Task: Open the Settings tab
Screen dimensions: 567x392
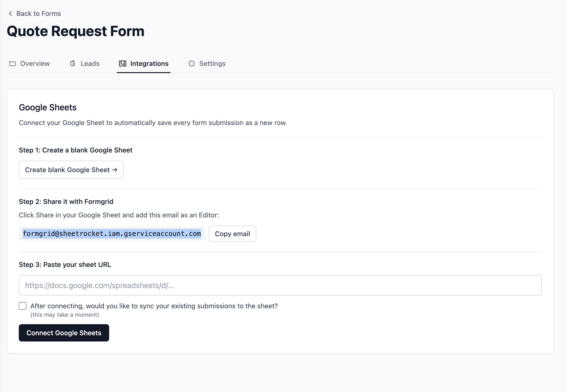Action: click(x=207, y=64)
